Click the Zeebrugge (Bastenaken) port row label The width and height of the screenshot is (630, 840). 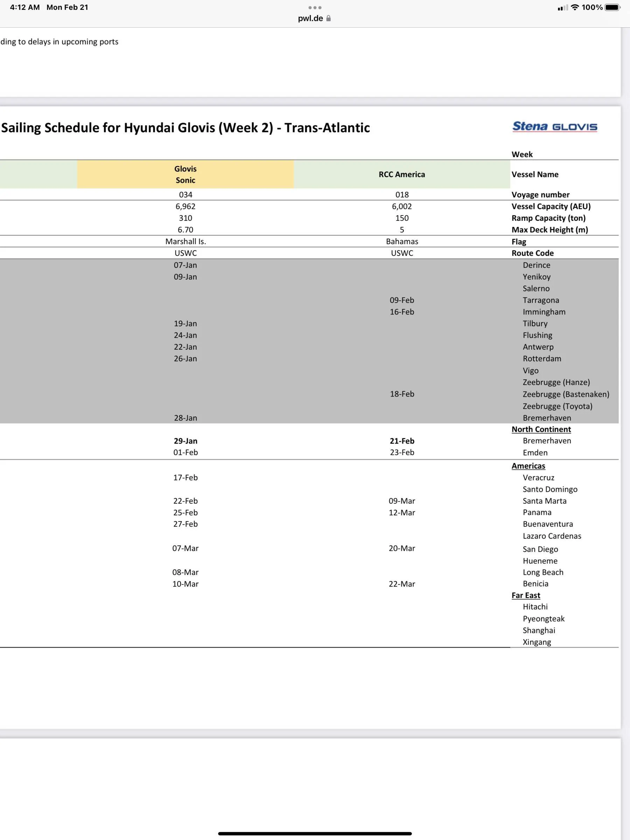coord(566,394)
